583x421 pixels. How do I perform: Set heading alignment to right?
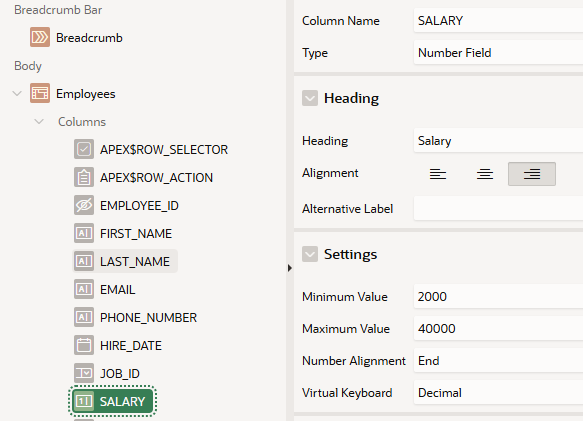pos(532,174)
